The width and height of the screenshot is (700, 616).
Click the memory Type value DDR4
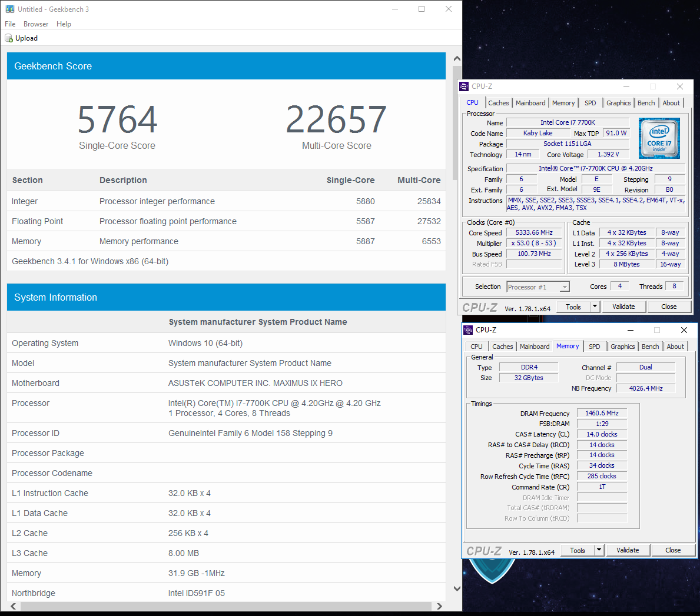529,368
